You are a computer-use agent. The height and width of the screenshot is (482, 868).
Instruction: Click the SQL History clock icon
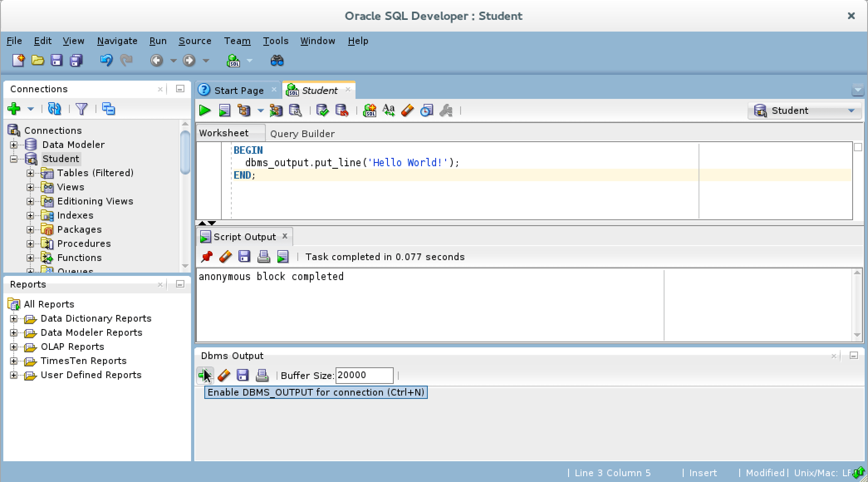(427, 111)
